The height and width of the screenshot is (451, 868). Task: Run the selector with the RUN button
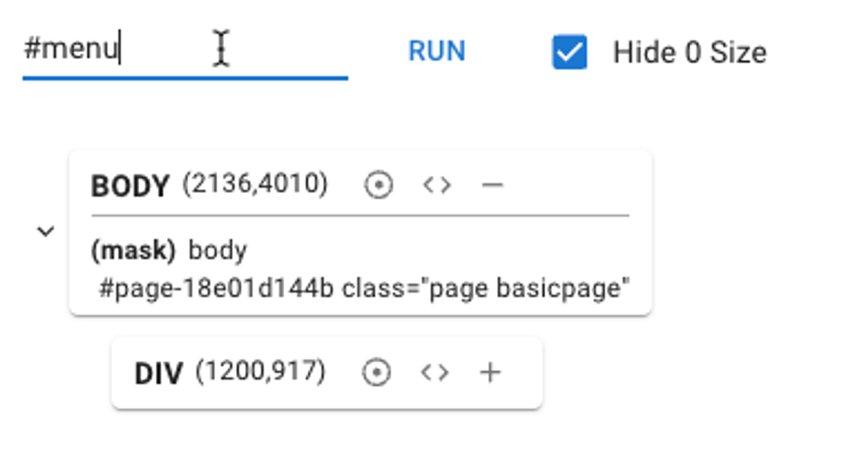[437, 52]
